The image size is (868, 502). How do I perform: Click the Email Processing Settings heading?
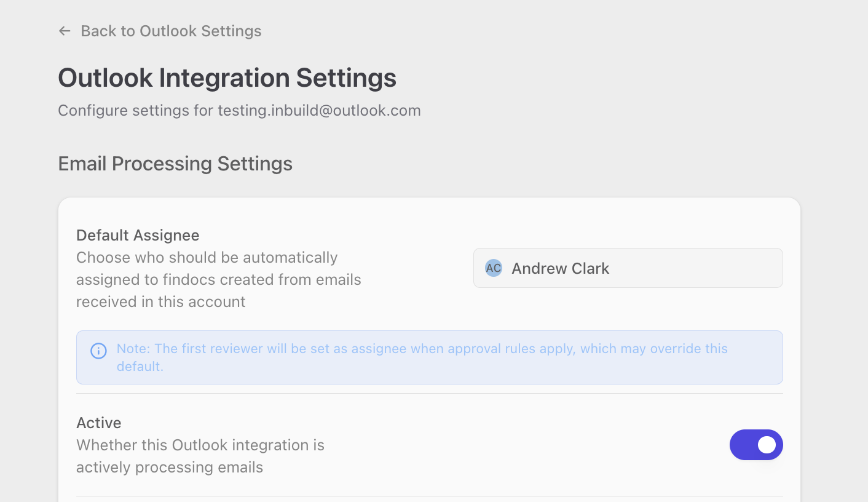(x=175, y=164)
